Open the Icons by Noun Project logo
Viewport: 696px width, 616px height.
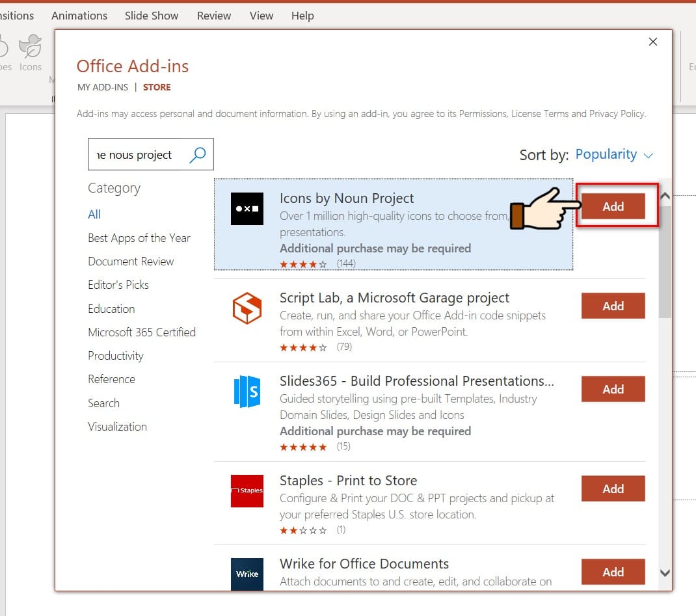247,209
